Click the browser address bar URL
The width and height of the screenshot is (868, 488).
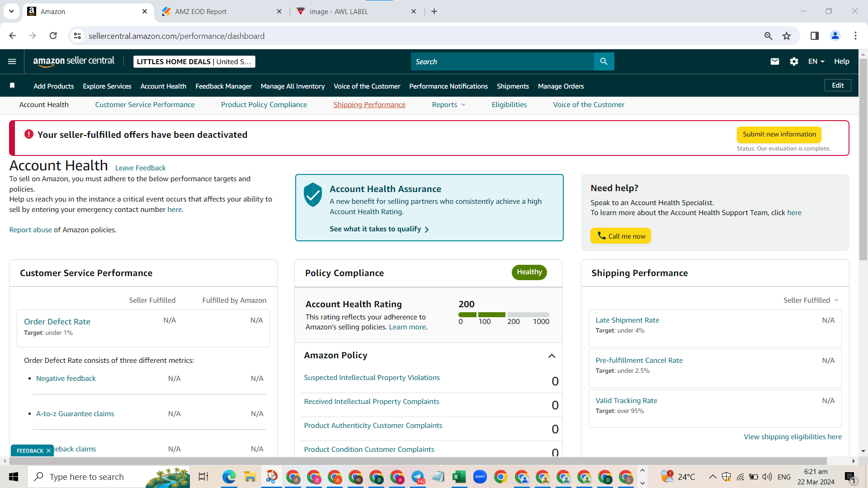[x=176, y=36]
